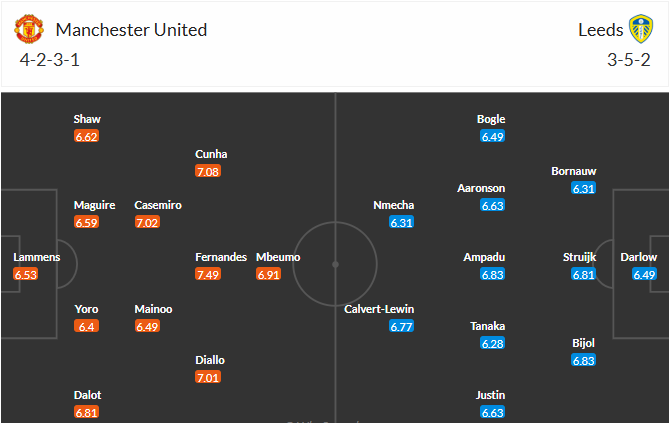Select player Bornauw's name
670x423 pixels.
point(574,171)
